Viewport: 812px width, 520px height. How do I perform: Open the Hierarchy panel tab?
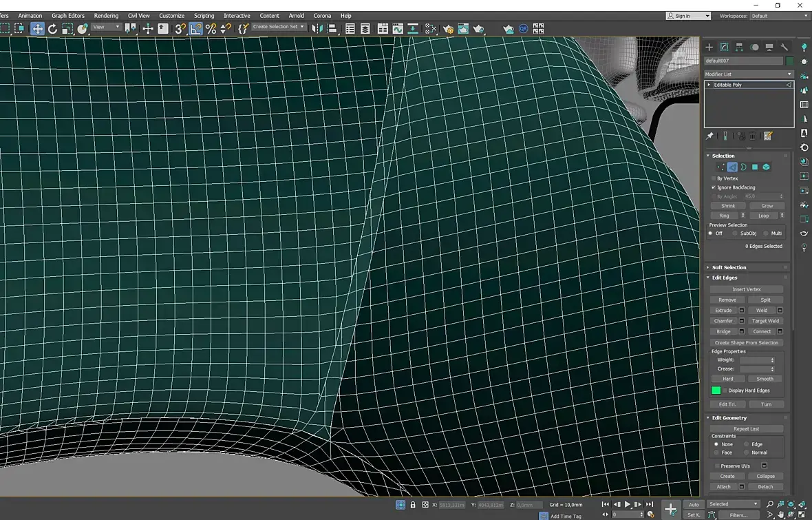click(739, 47)
